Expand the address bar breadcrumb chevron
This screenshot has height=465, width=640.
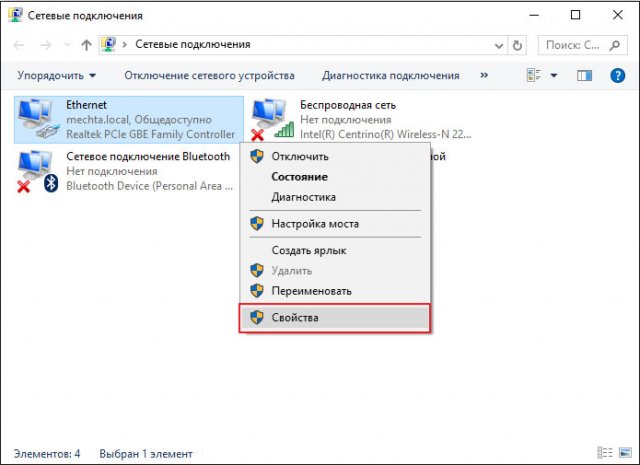pyautogui.click(x=124, y=44)
